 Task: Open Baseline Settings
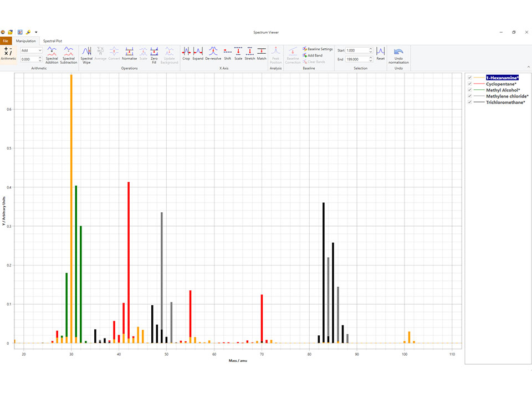pos(318,49)
